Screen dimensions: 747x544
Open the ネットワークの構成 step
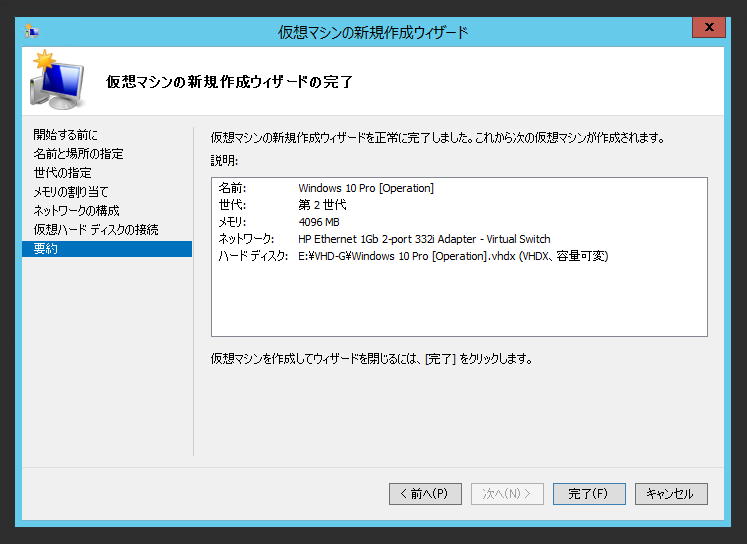click(76, 211)
